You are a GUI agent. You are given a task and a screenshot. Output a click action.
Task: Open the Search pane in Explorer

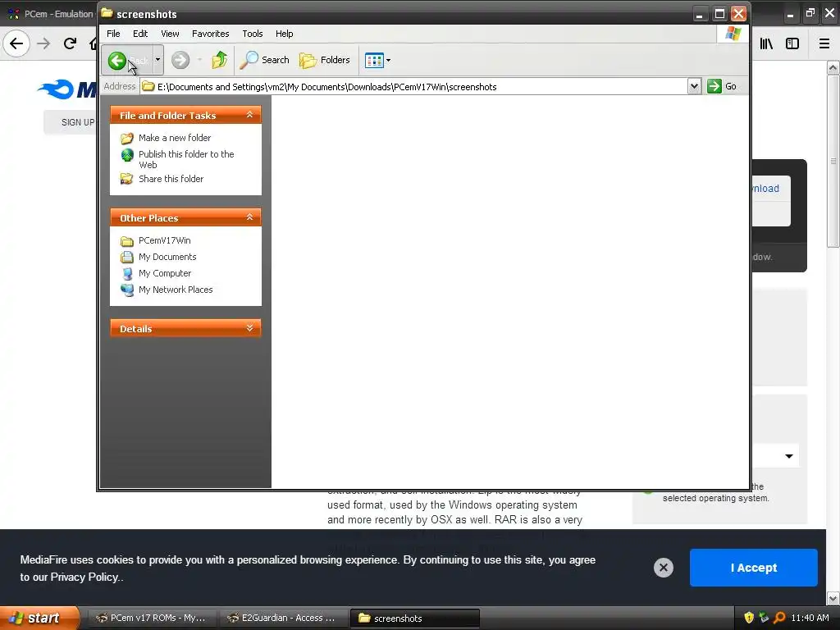point(264,60)
